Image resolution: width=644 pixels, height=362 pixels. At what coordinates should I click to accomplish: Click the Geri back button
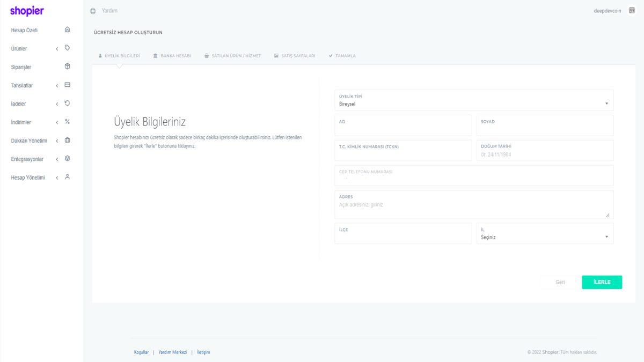coord(560,282)
